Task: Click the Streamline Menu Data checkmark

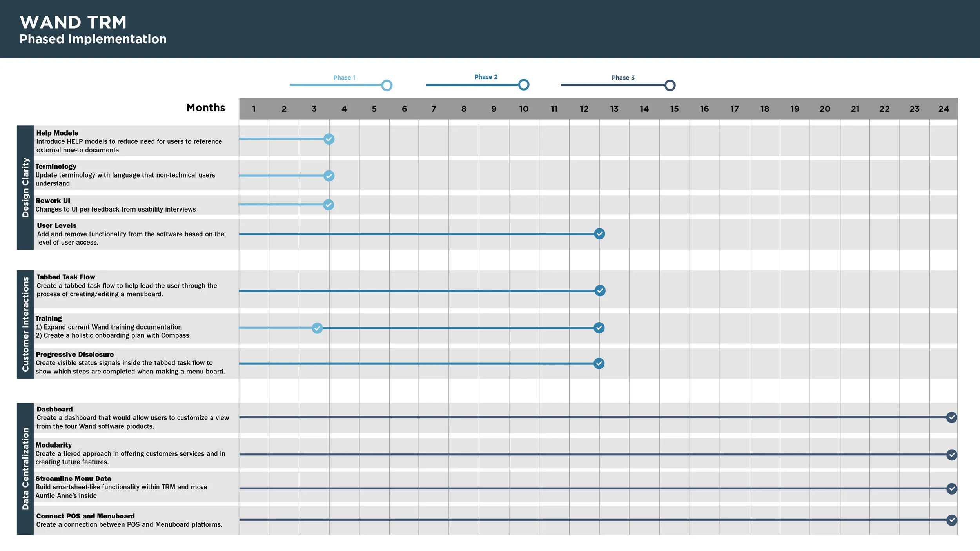Action: click(951, 488)
